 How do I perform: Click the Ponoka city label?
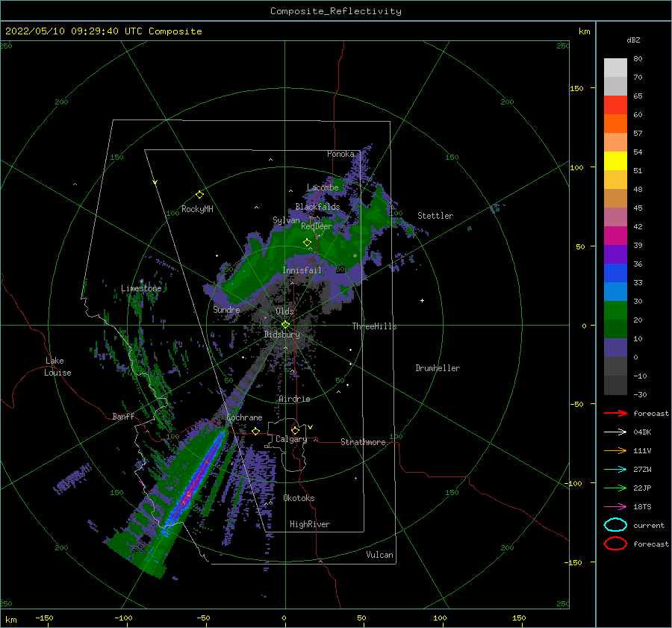point(340,154)
